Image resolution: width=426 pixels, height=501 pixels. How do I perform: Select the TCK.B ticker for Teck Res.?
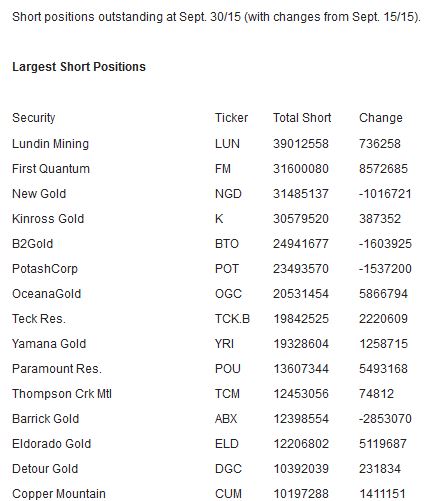[x=232, y=319]
